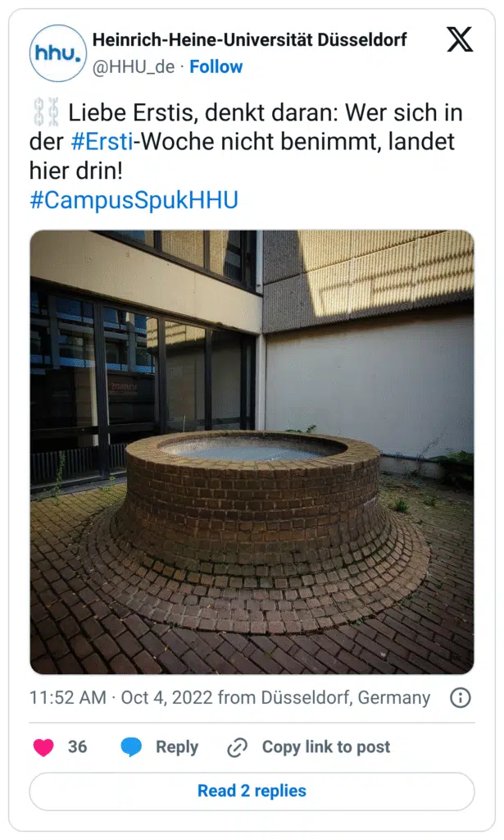Follow the @HHU_de account
The image size is (504, 840).
coord(216,67)
